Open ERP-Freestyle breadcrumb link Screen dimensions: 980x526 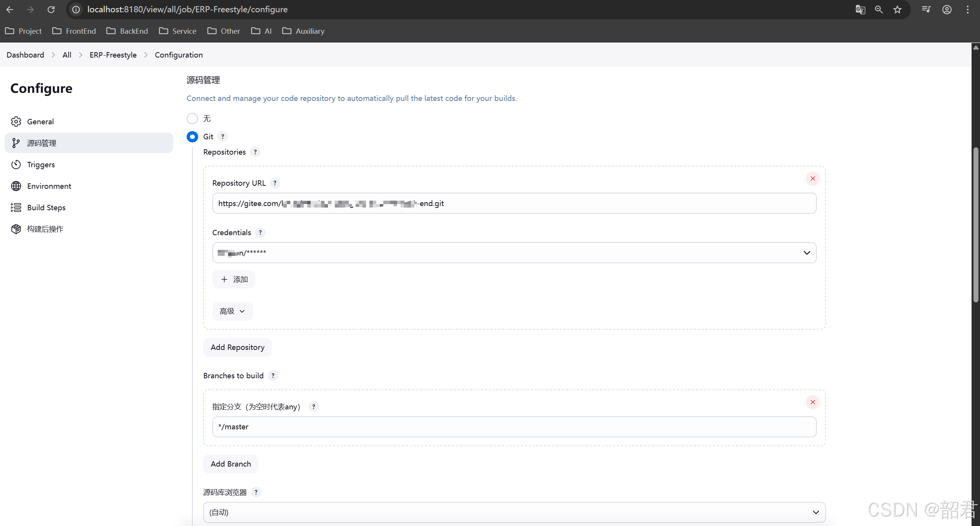click(113, 55)
